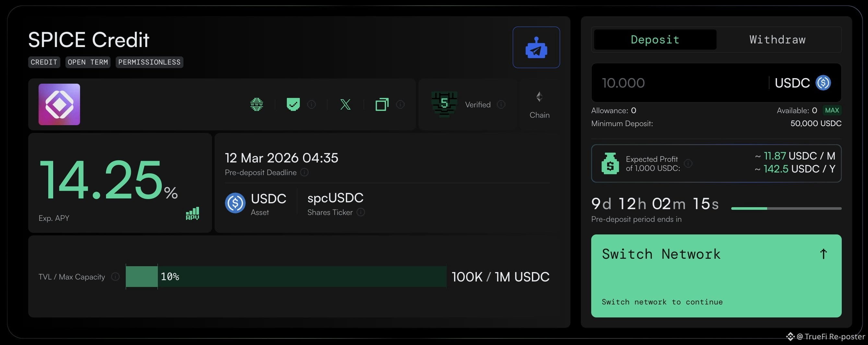Click the info icon beside copy icon
This screenshot has width=868, height=345.
tap(400, 104)
